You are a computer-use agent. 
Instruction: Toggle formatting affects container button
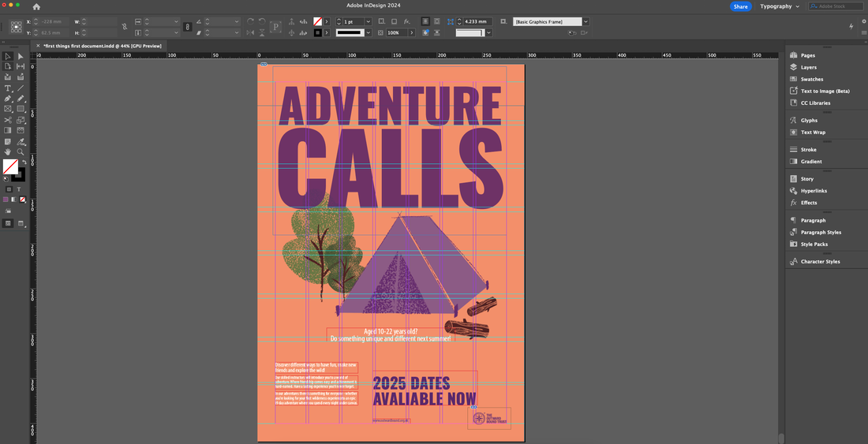point(9,189)
